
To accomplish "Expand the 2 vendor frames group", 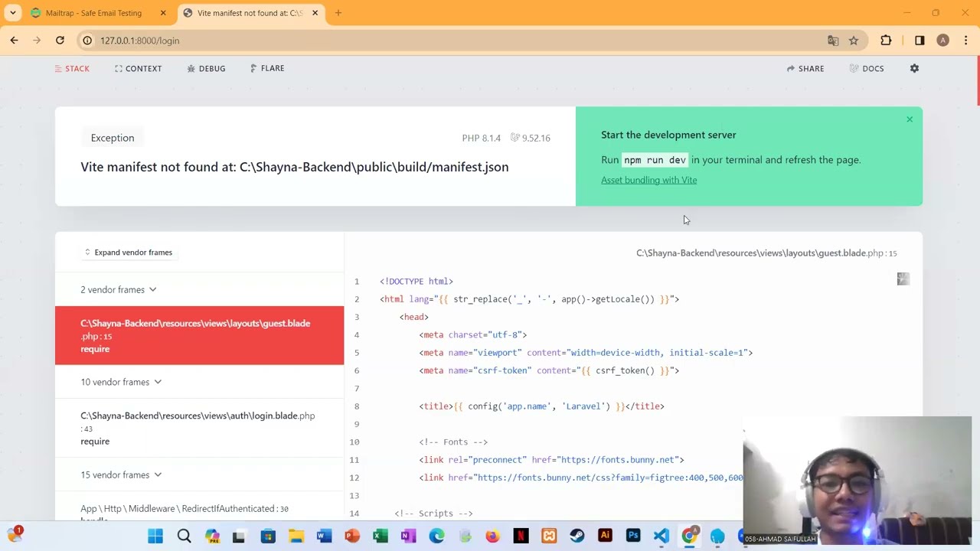I will pos(119,290).
